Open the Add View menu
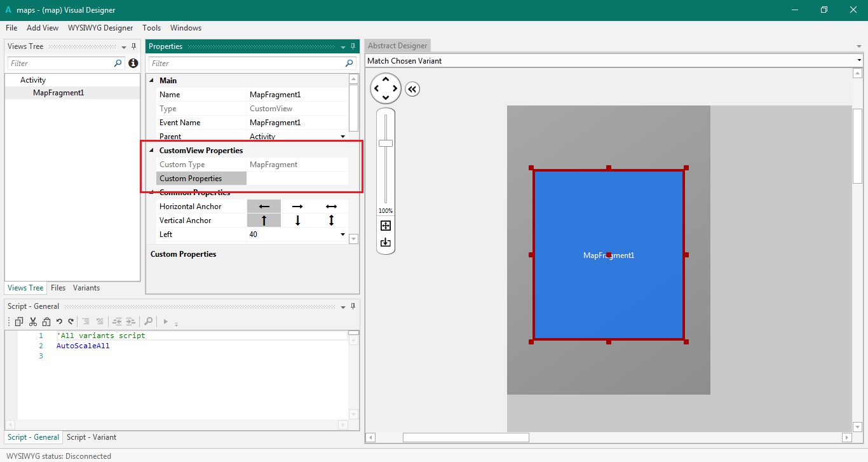Image resolution: width=868 pixels, height=462 pixels. point(43,28)
